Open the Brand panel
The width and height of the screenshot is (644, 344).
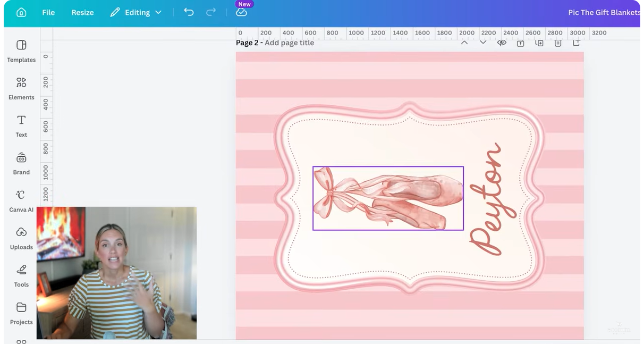click(21, 163)
